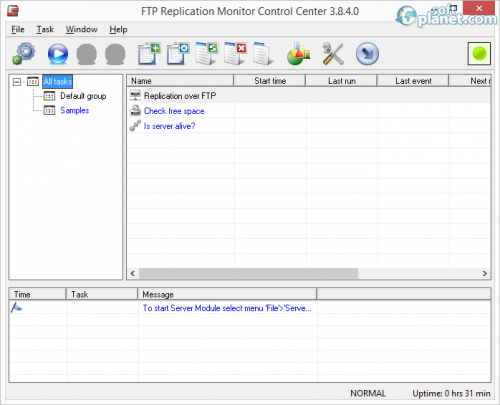Open the Task menu
The height and width of the screenshot is (405, 500).
click(45, 29)
